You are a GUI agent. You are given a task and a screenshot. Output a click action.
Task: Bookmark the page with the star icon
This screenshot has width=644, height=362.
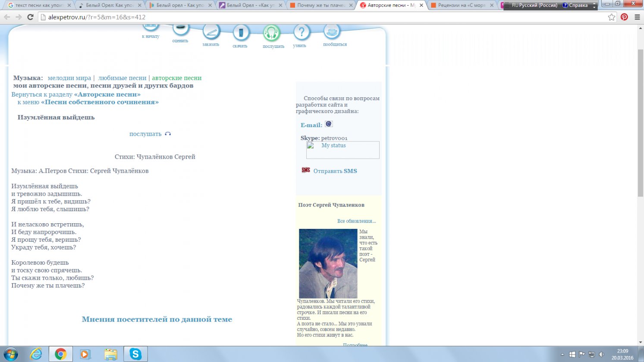611,17
